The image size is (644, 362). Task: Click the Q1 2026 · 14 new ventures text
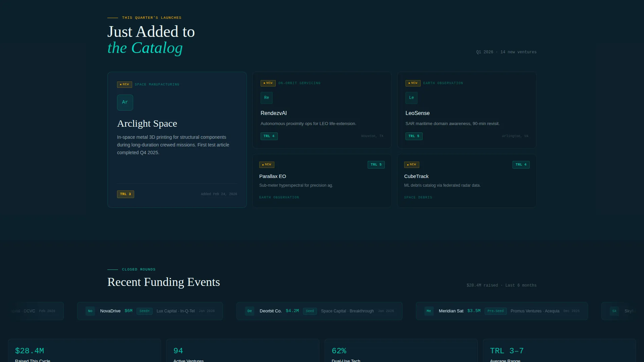pos(506,52)
